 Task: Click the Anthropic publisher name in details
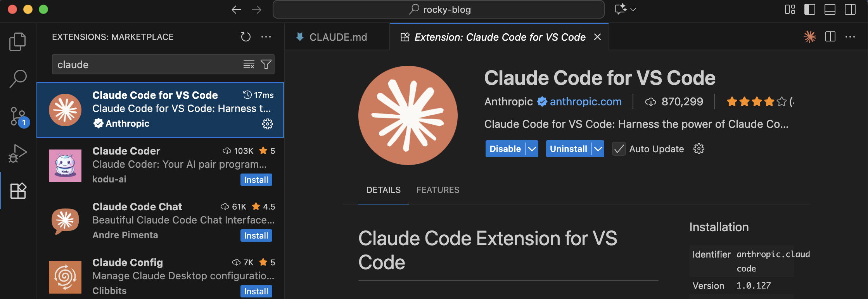click(508, 101)
